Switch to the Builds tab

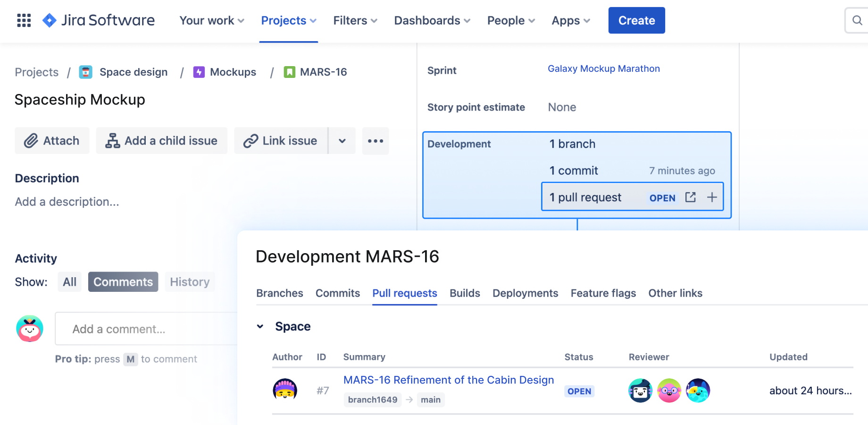tap(465, 293)
